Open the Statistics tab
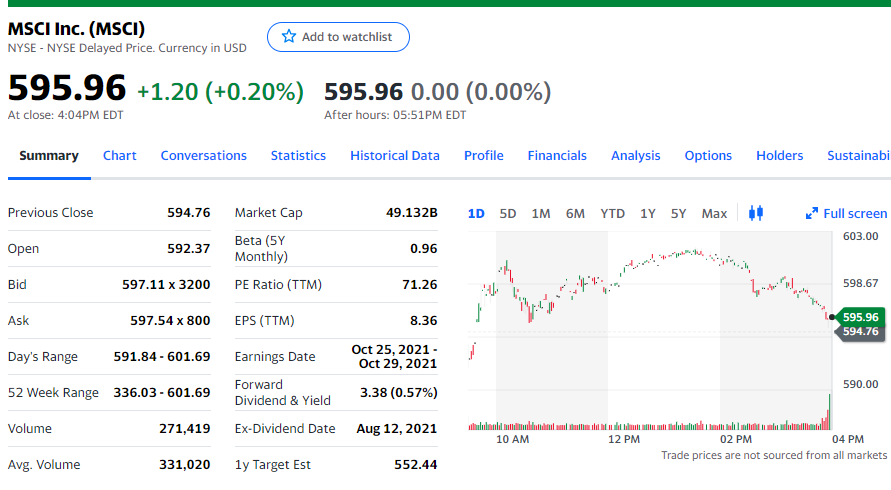 (298, 155)
